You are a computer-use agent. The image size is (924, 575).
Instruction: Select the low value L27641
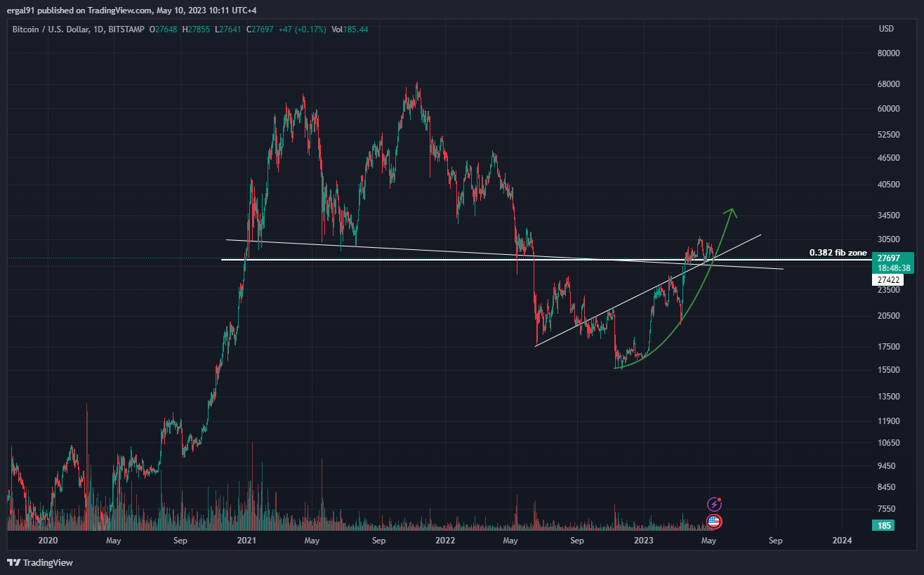point(228,29)
